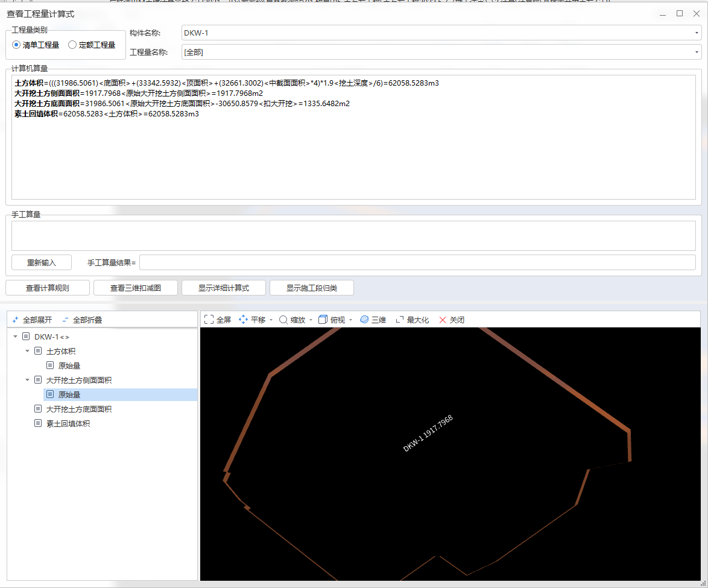This screenshot has width=708, height=588.
Task: Select the 清单工程量 radio button
Action: [16, 45]
